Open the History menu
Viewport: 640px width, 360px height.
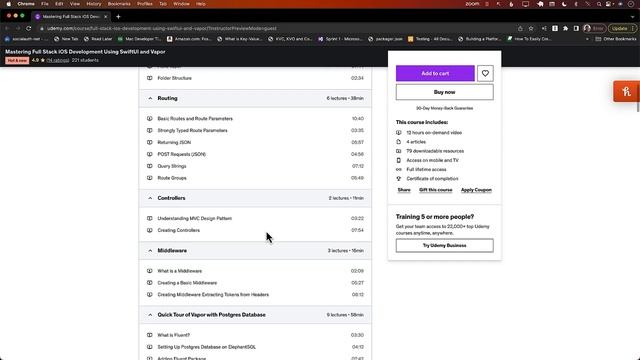(93, 4)
